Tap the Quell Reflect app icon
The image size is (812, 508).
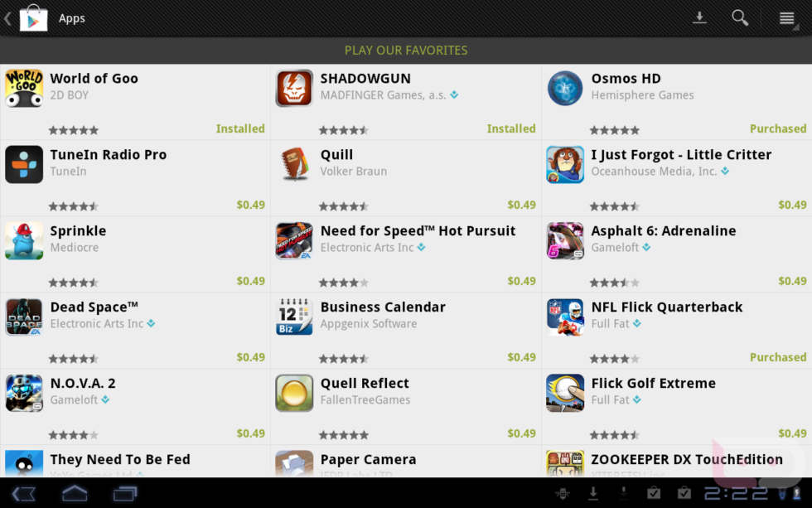coord(294,393)
